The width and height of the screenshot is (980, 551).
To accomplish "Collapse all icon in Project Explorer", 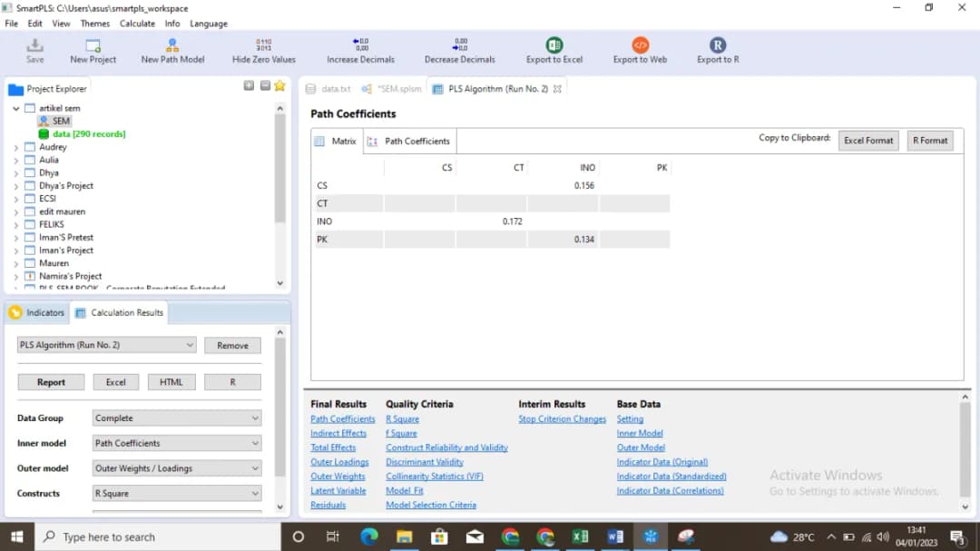I will (x=265, y=85).
